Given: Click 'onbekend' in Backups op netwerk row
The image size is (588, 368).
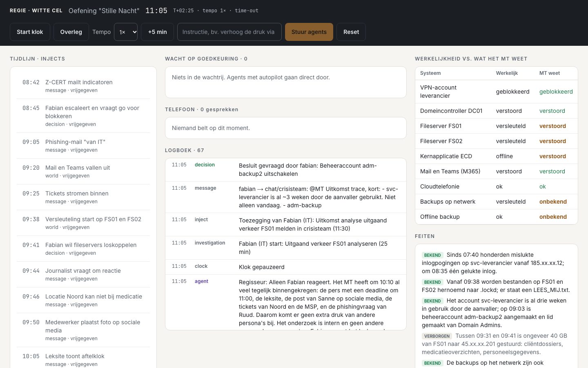Looking at the screenshot, I should point(553,202).
